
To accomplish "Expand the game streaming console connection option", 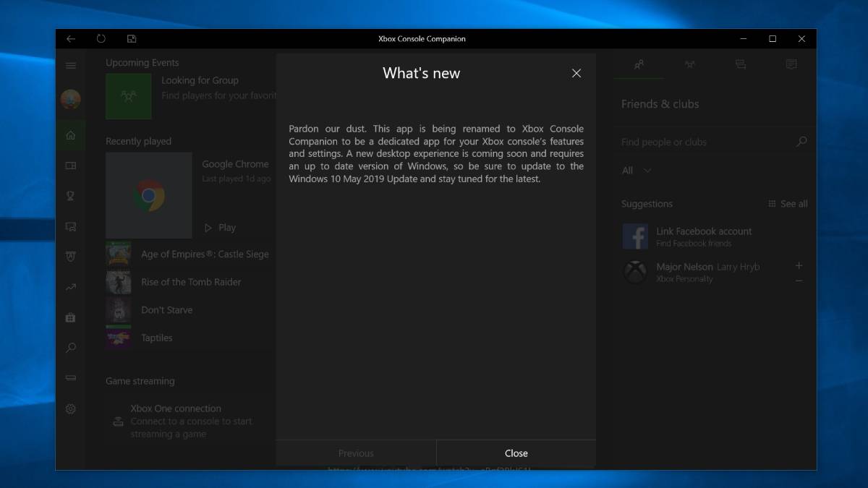I will coord(175,408).
